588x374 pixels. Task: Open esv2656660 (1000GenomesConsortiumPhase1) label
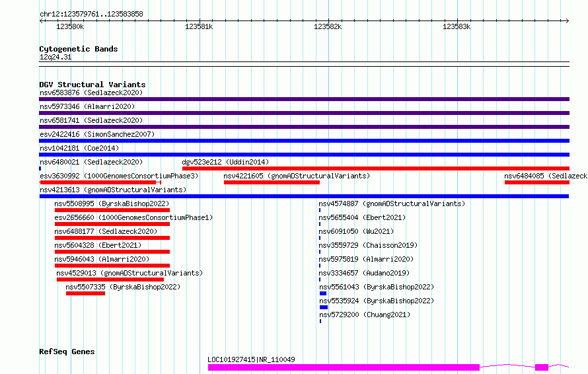pyautogui.click(x=133, y=217)
